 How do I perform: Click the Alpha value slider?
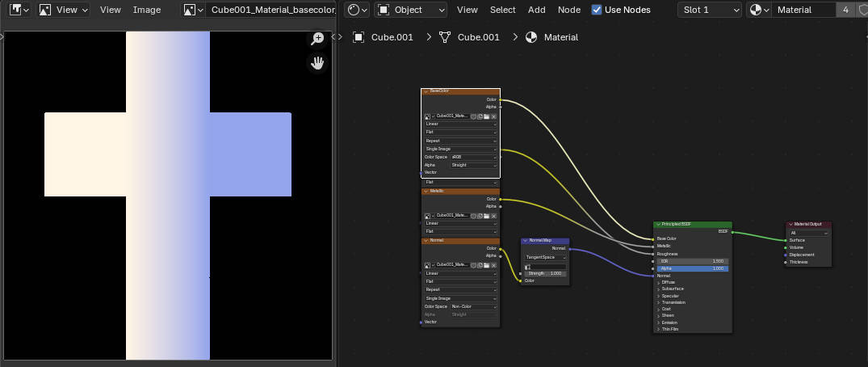point(693,268)
